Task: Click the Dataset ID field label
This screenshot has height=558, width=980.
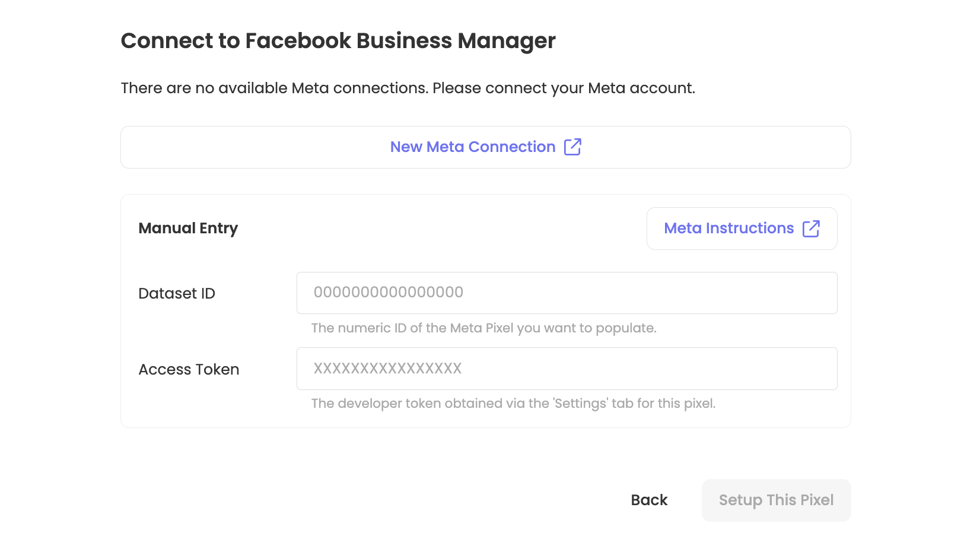Action: coord(177,294)
